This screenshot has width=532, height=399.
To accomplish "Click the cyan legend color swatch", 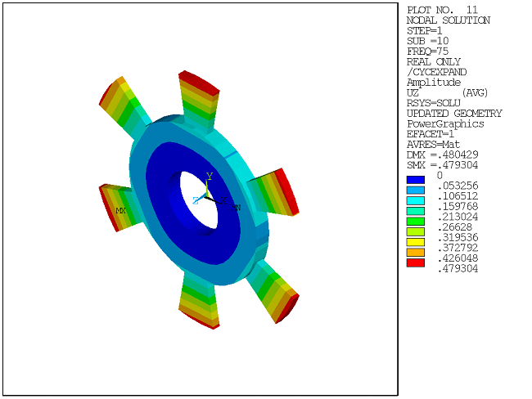I will (416, 200).
